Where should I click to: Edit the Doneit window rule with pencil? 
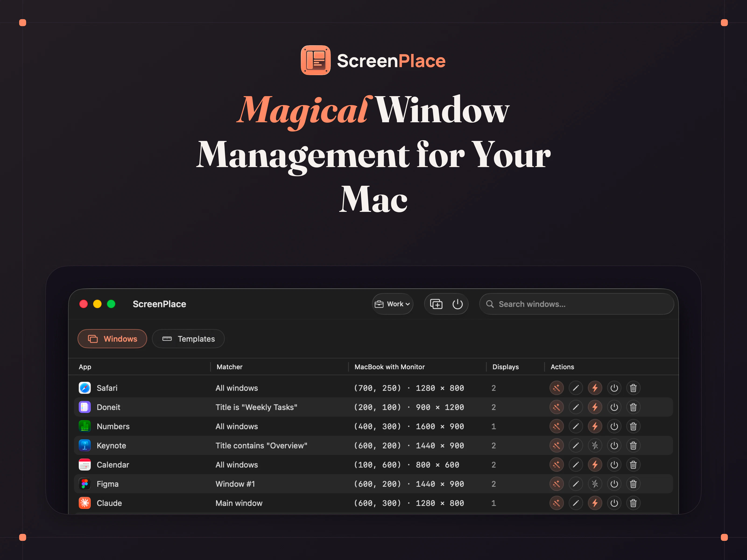[576, 407]
